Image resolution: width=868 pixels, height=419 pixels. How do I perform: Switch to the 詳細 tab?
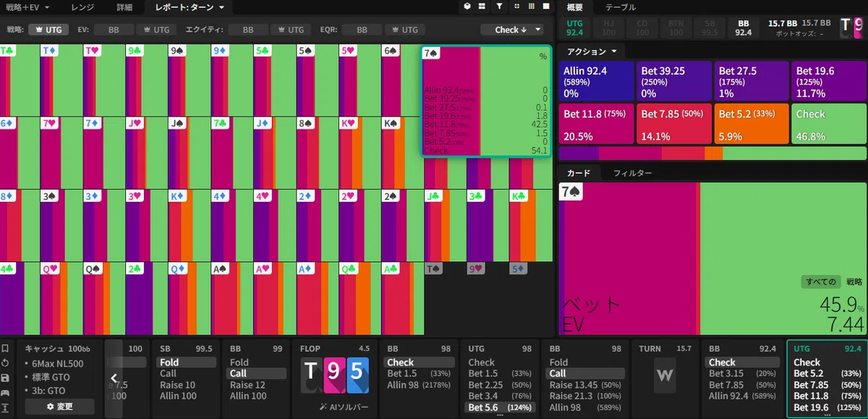(x=124, y=7)
